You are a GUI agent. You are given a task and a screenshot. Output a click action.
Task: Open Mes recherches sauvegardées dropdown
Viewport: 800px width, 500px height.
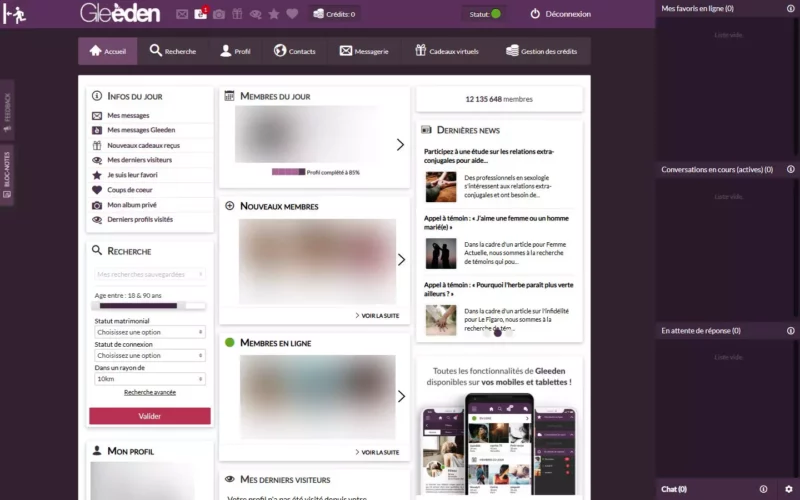point(150,274)
